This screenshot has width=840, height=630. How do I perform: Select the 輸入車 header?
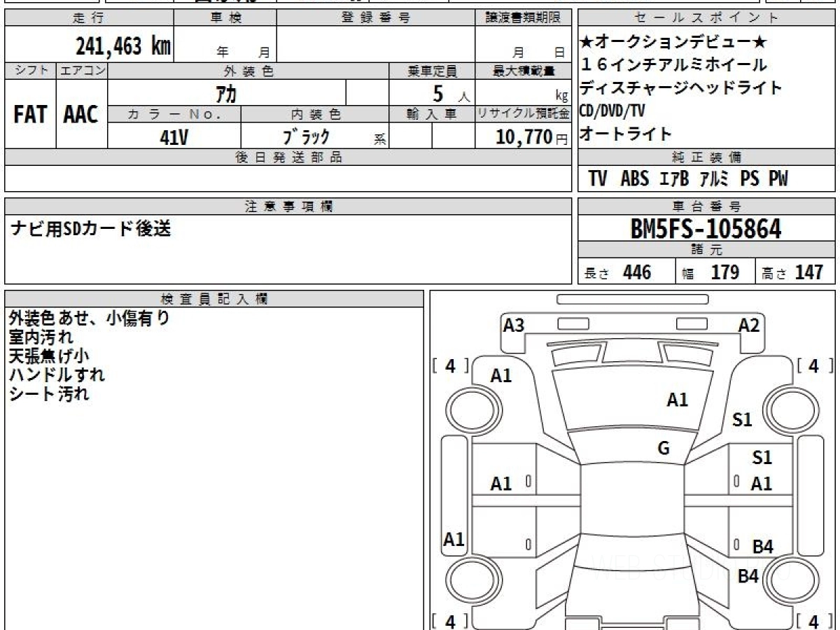pyautogui.click(x=432, y=114)
